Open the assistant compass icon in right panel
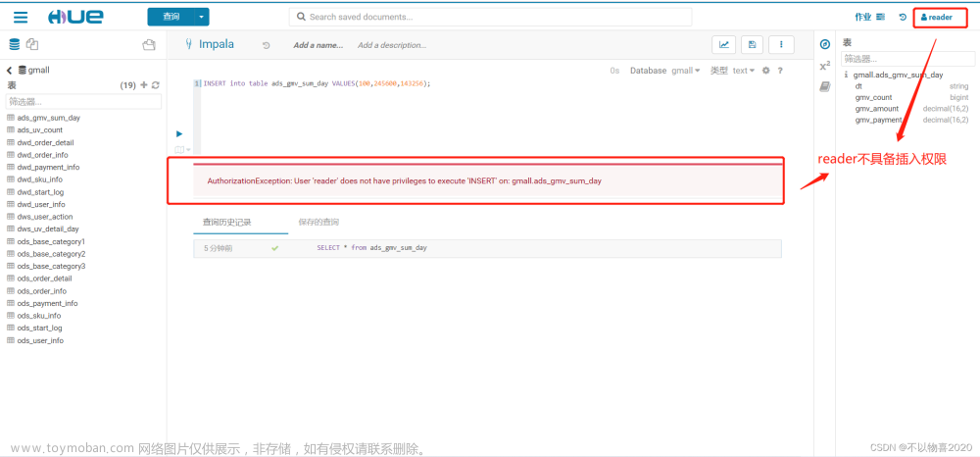Screen dimensions: 980x457 825,44
